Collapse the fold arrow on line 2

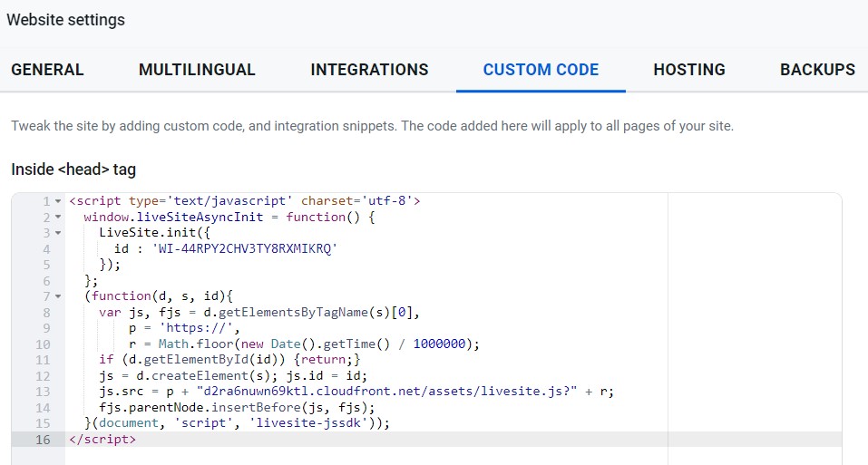59,218
